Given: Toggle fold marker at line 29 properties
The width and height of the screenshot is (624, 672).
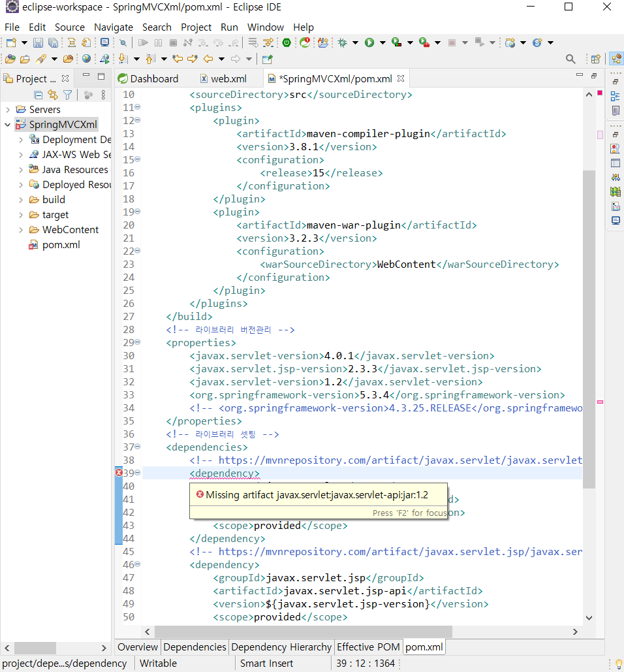Looking at the screenshot, I should (138, 342).
